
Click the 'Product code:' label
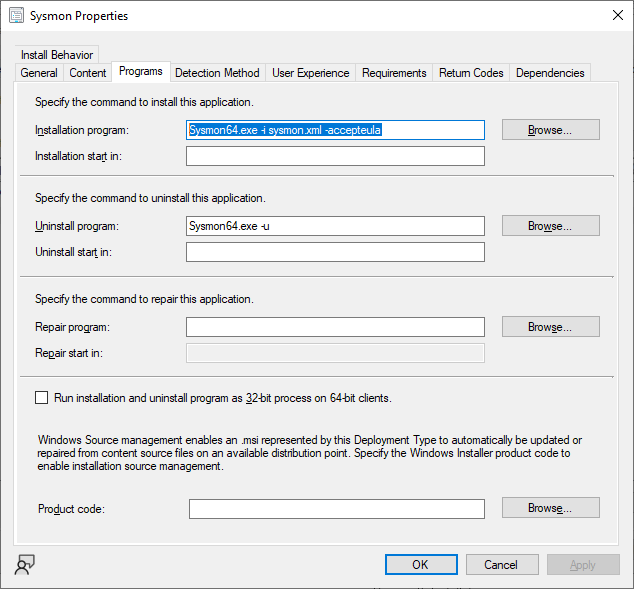tap(71, 509)
